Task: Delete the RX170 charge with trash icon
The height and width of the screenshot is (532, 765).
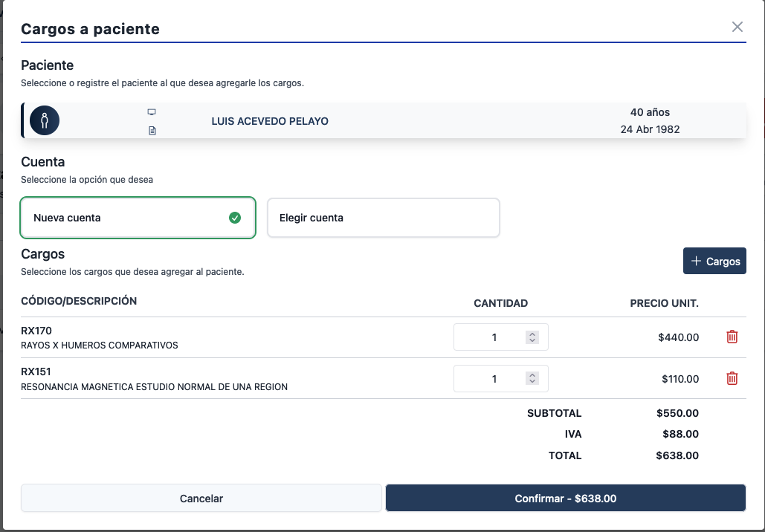Action: click(x=732, y=337)
